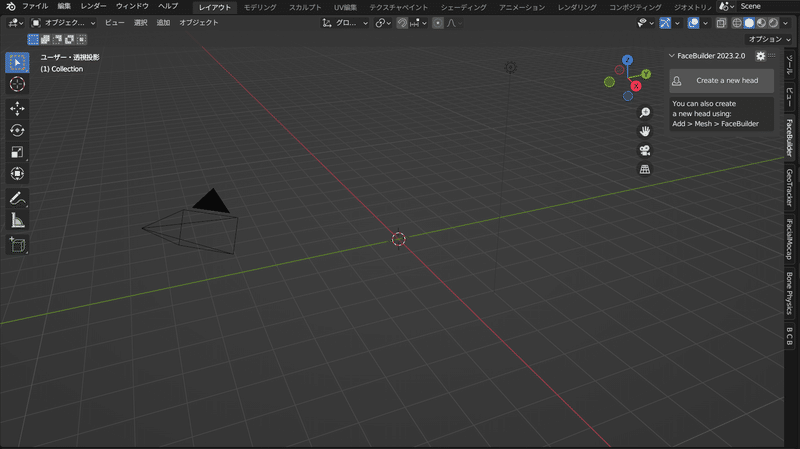Switch to the シェーディング workspace tab
This screenshot has width=800, height=449.
click(x=463, y=7)
